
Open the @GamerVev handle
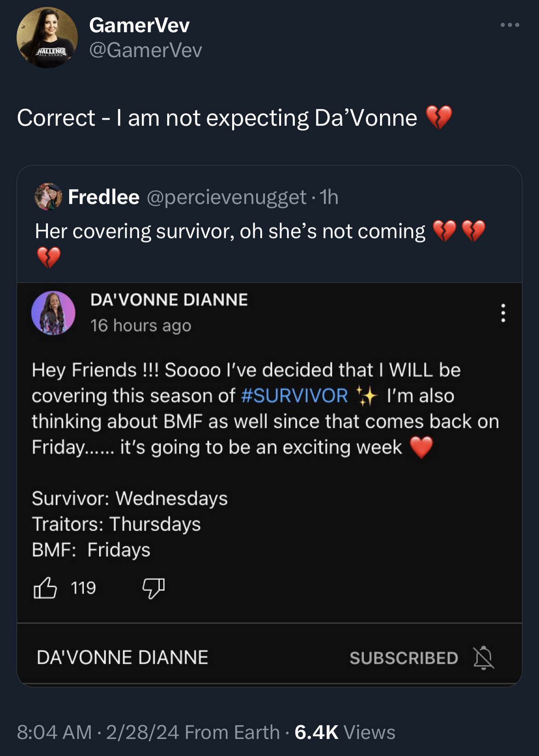click(146, 50)
